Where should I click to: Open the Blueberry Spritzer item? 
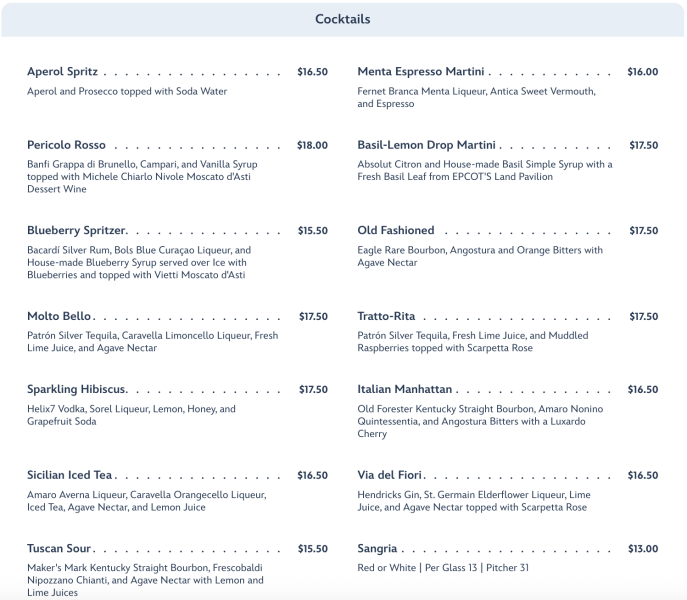coord(76,231)
